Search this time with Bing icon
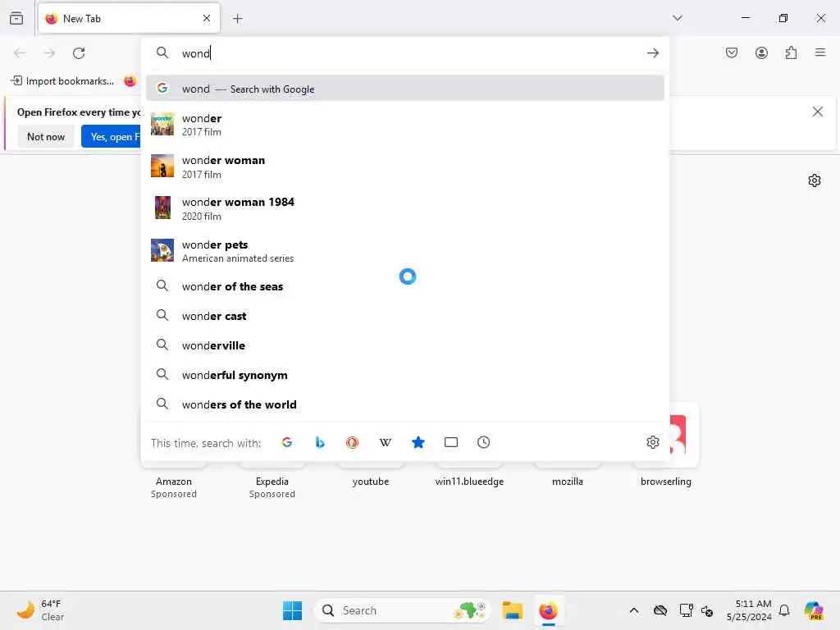Screen dimensions: 840x630 320,442
